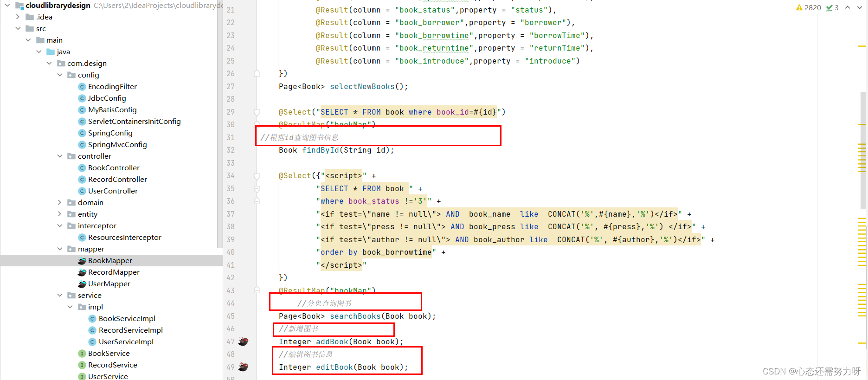Click the BookServiceImpl class icon

(x=92, y=318)
